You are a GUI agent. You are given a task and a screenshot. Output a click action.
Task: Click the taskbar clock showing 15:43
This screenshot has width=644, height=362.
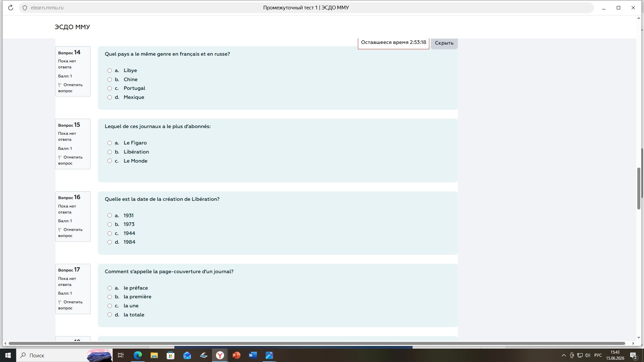[x=615, y=355]
